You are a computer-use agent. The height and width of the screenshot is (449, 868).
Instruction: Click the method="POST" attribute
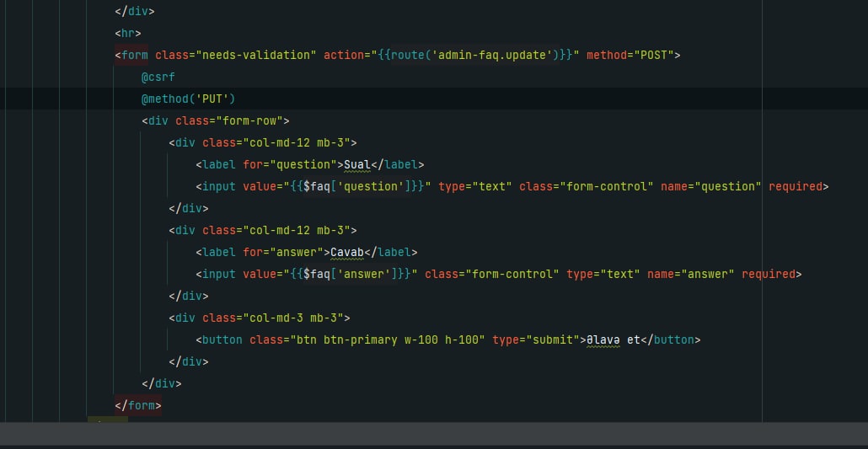pyautogui.click(x=630, y=55)
